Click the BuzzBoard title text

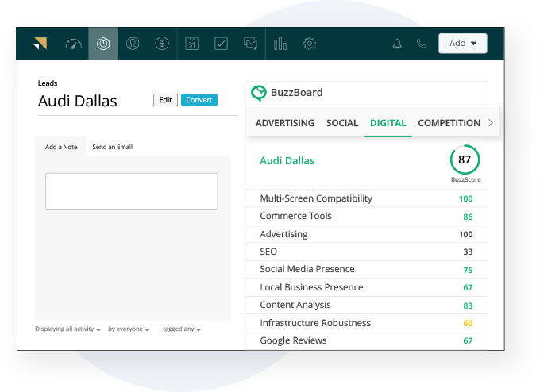click(296, 93)
